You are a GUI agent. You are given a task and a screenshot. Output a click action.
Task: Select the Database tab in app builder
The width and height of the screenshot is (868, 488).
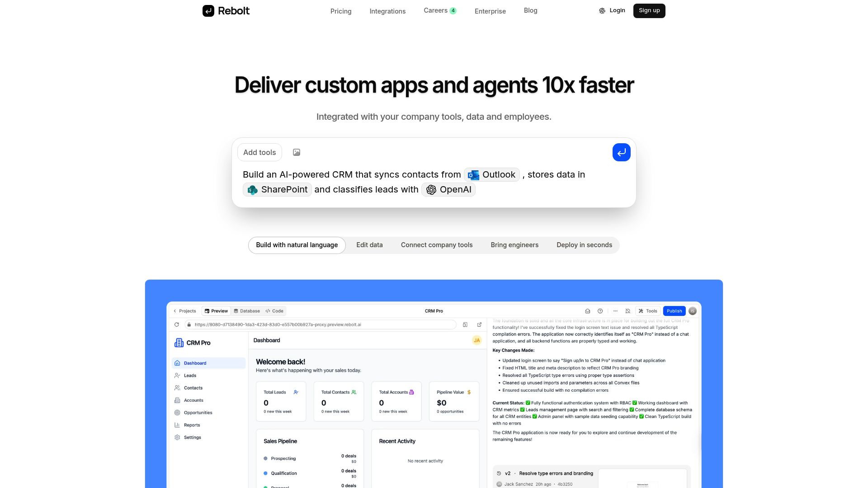point(247,311)
